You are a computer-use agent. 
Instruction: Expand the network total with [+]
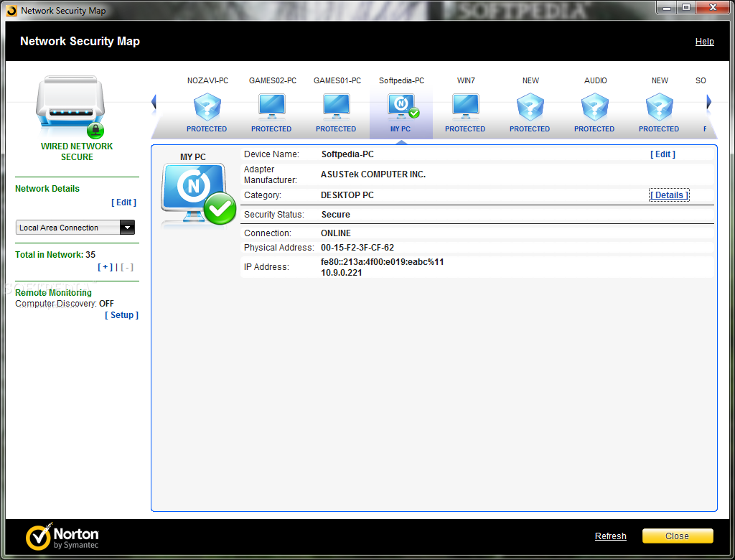(x=105, y=267)
